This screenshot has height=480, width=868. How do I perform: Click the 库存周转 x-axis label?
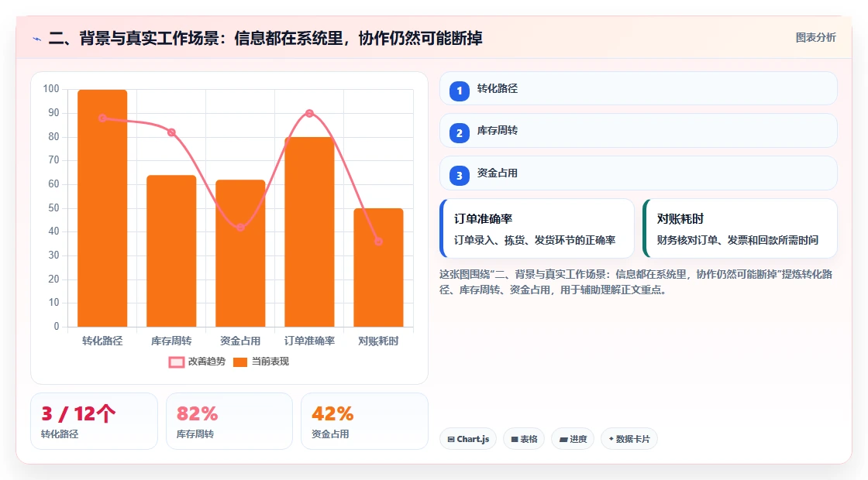171,341
